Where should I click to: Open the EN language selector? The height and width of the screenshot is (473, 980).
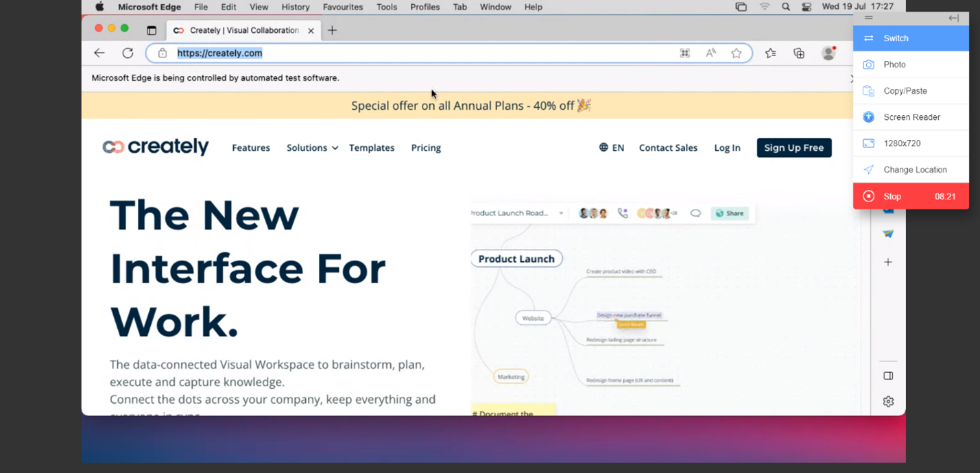tap(612, 147)
